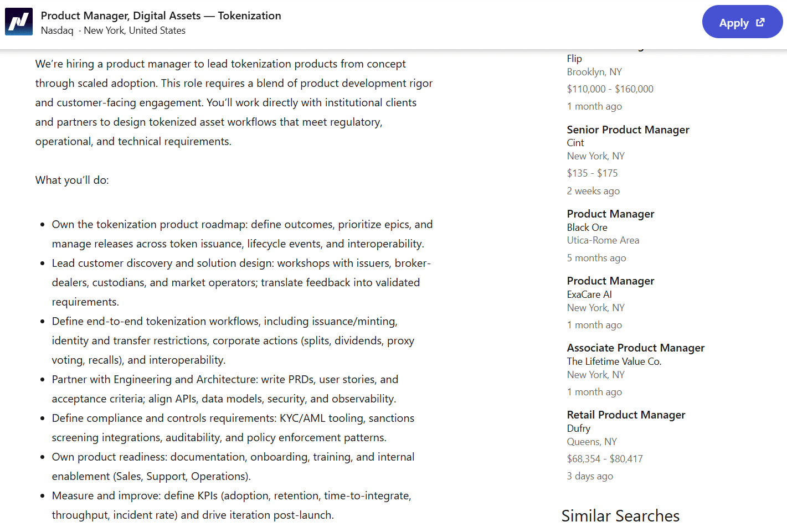Screen dimensions: 787x532
Task: Click the Cint company name
Action: point(575,143)
